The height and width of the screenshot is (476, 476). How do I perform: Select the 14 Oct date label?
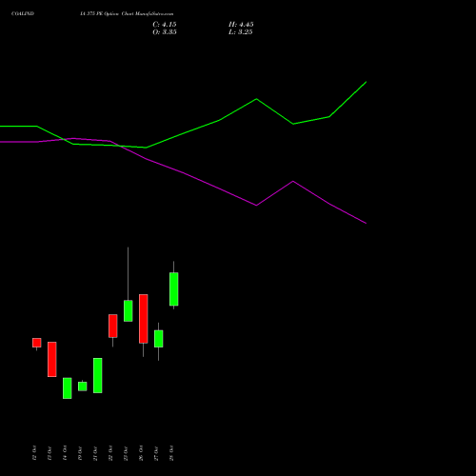point(65,453)
